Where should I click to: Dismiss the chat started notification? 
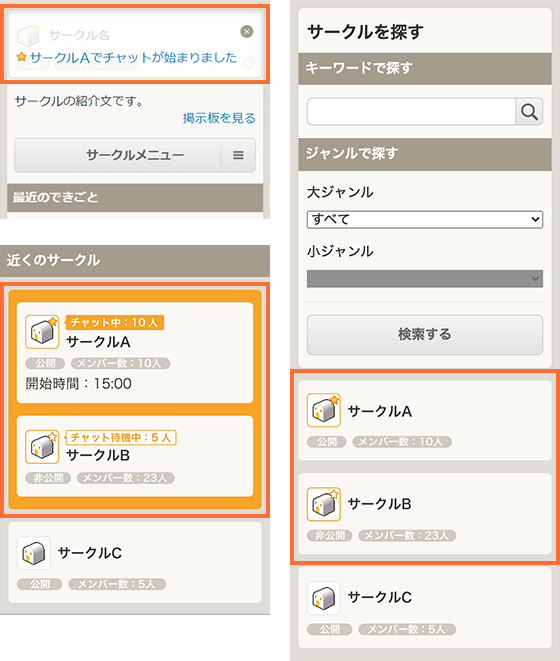click(x=247, y=31)
